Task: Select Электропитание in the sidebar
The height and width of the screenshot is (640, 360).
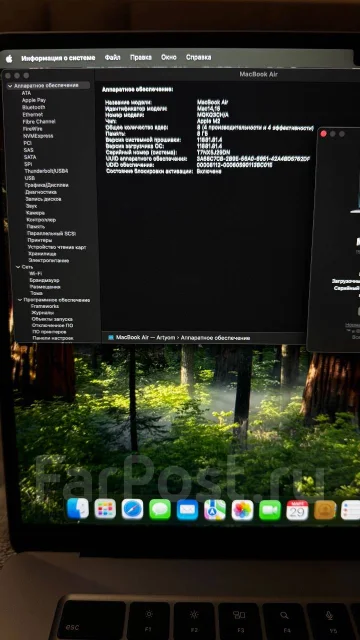Action: 49,260
